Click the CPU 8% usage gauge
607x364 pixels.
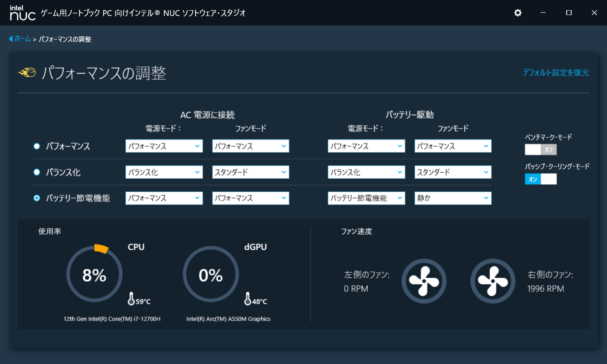[94, 275]
